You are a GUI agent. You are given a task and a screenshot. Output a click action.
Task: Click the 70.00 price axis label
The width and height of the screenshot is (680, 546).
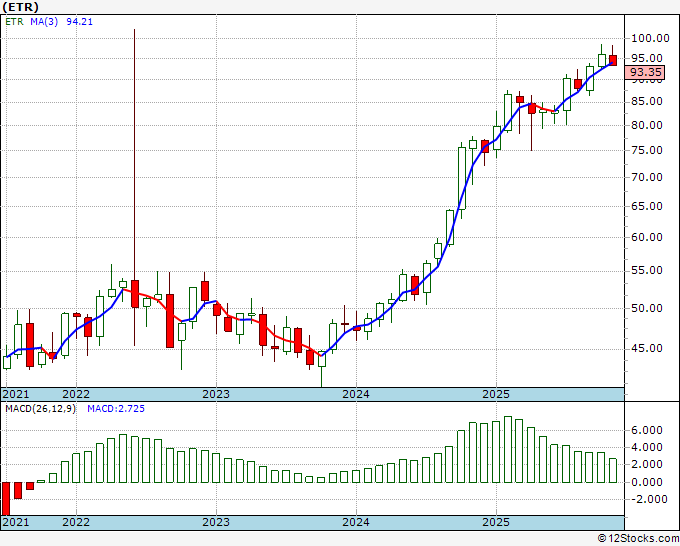pos(647,177)
